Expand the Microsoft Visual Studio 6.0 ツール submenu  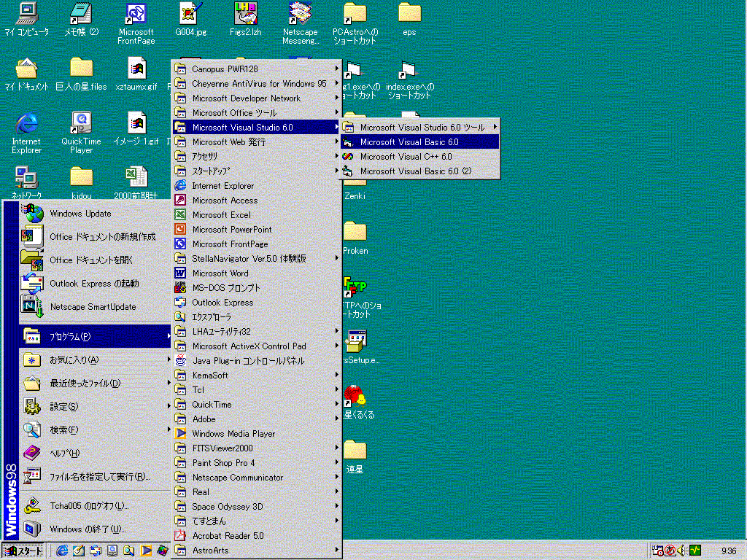(x=421, y=127)
